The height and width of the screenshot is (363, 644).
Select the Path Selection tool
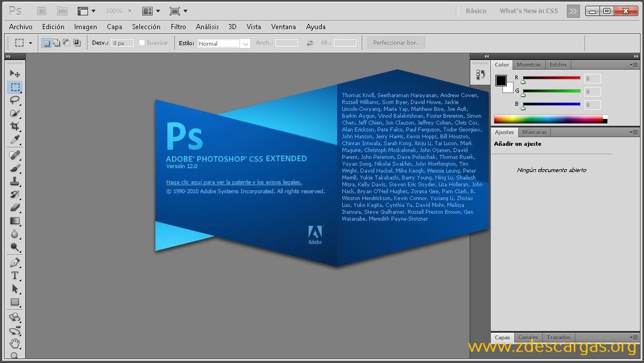(x=15, y=289)
